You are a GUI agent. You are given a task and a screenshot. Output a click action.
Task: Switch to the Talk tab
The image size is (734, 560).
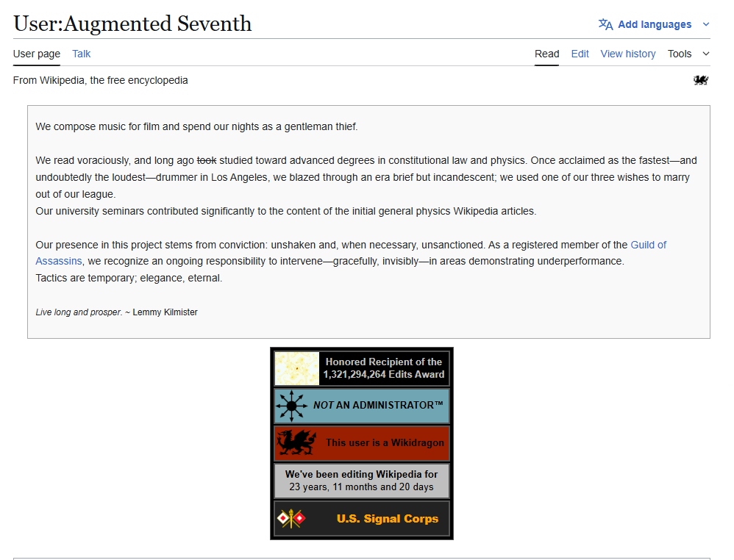coord(81,54)
